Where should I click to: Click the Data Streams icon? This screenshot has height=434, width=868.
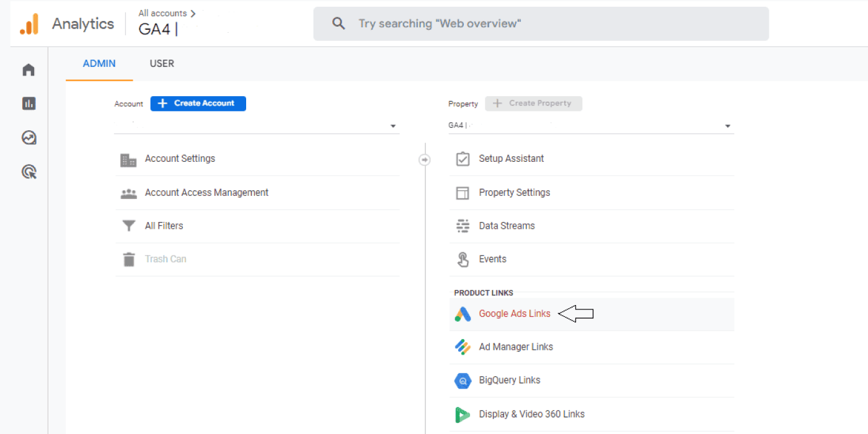point(463,226)
